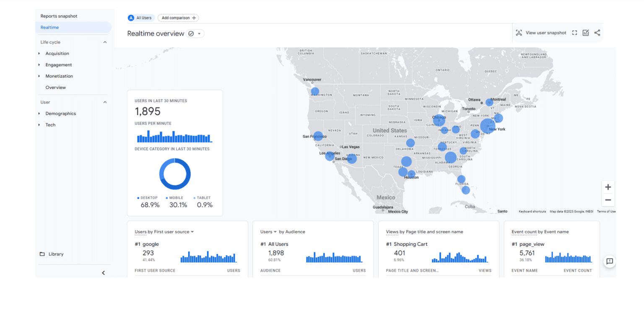Open the Library folder
Image resolution: width=644 pixels, height=309 pixels.
(x=52, y=254)
